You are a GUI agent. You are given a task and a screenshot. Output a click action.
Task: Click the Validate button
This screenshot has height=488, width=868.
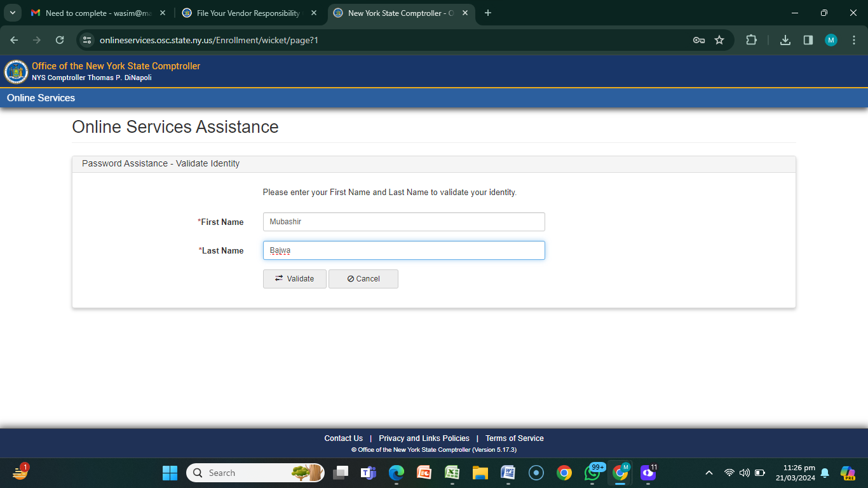pyautogui.click(x=295, y=279)
